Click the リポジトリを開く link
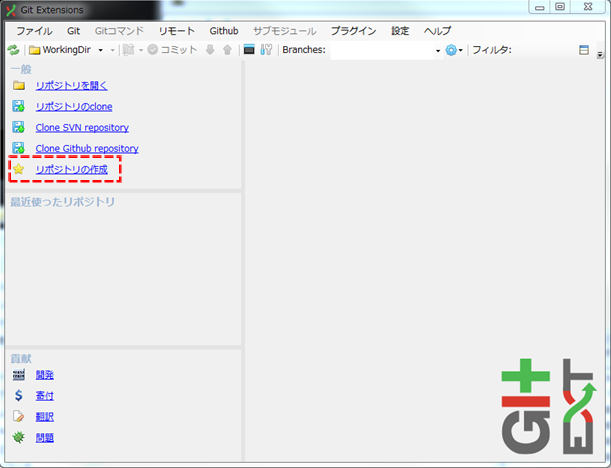The height and width of the screenshot is (468, 611). click(x=71, y=85)
